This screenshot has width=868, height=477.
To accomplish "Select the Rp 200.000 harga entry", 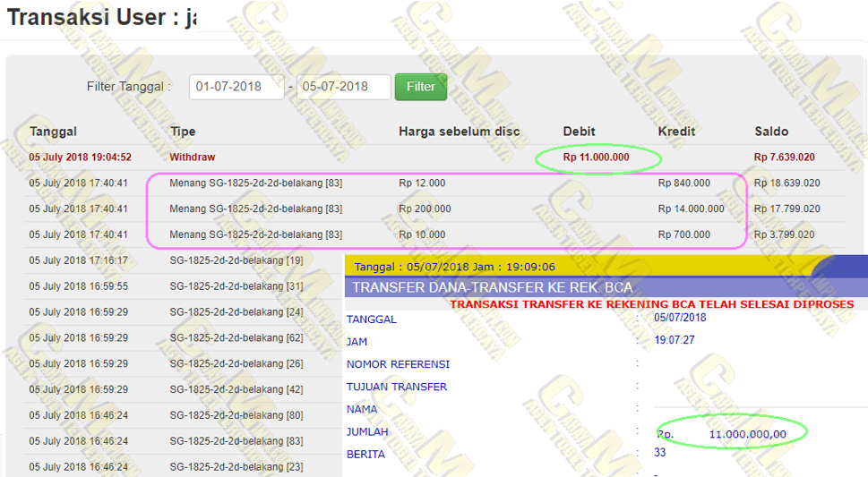I will (x=425, y=209).
